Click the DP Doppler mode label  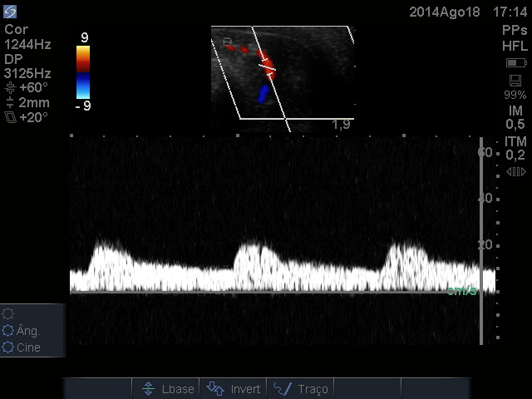click(14, 60)
